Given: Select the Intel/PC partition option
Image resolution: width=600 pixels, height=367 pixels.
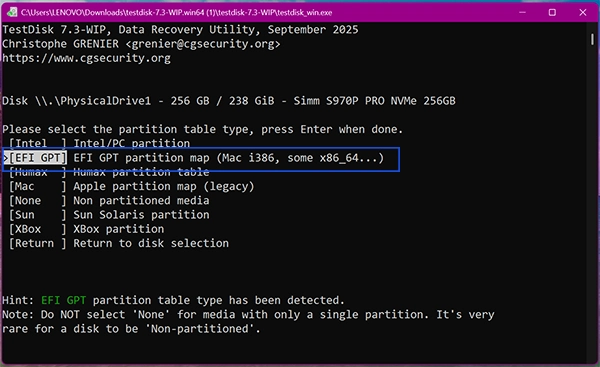Looking at the screenshot, I should (99, 144).
